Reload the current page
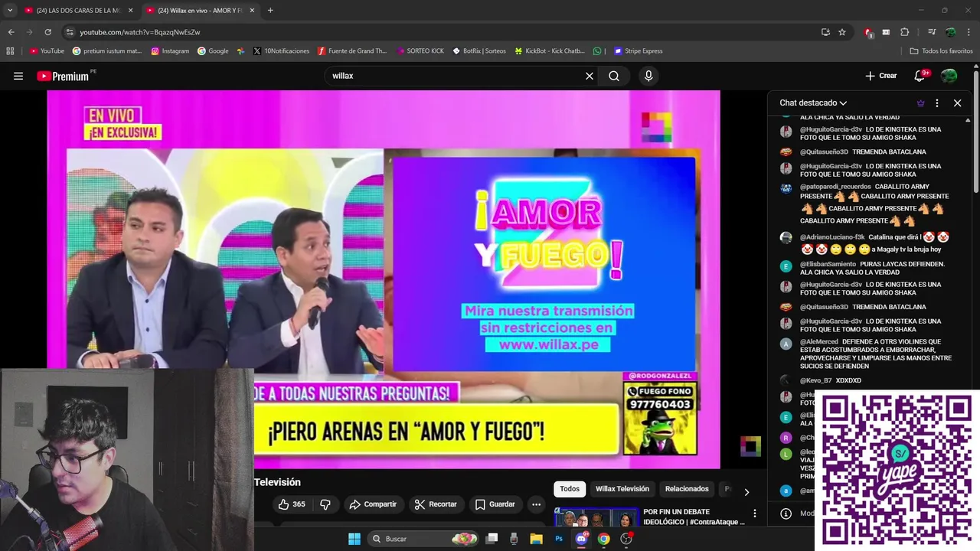The height and width of the screenshot is (551, 980). (47, 32)
